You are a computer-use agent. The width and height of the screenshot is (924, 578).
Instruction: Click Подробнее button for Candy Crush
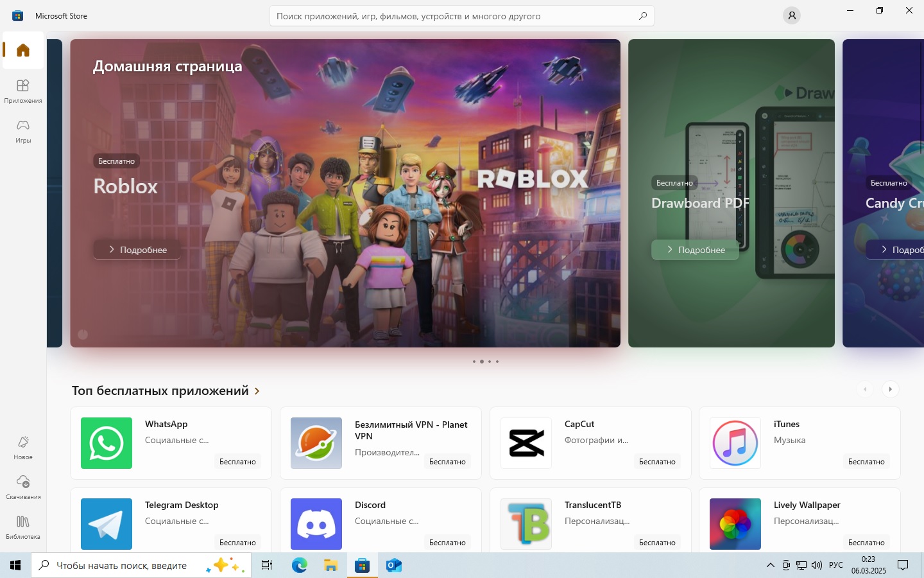pyautogui.click(x=895, y=249)
